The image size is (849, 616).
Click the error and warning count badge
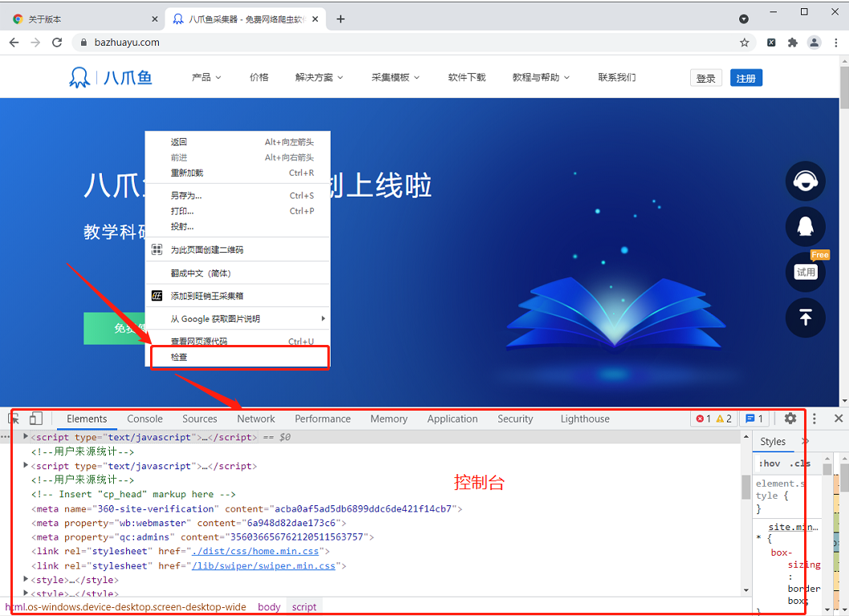coord(713,419)
